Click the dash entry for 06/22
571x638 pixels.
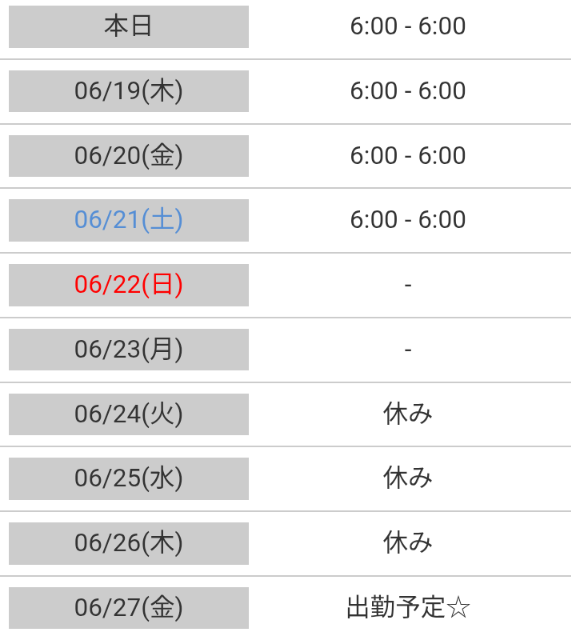(408, 285)
